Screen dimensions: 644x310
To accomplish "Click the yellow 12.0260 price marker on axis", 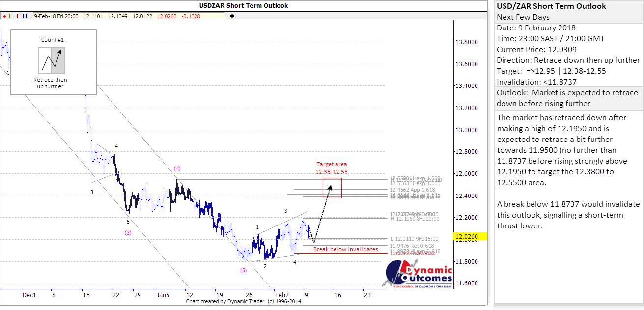I will [x=469, y=237].
